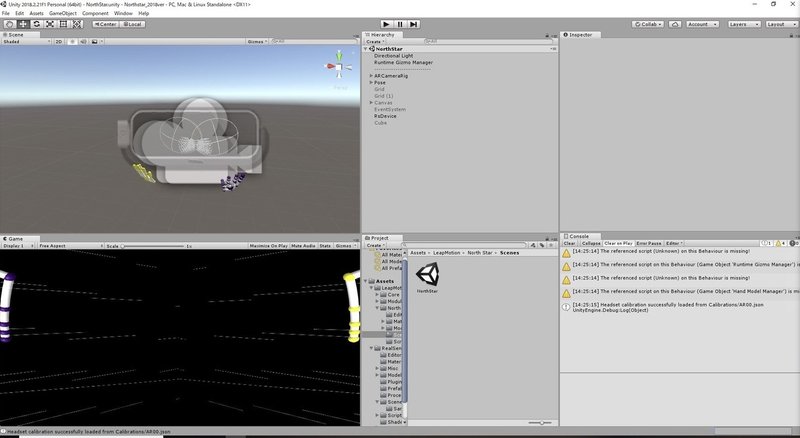Select the Hand tool
Screen dimensions: 800x438
point(10,24)
